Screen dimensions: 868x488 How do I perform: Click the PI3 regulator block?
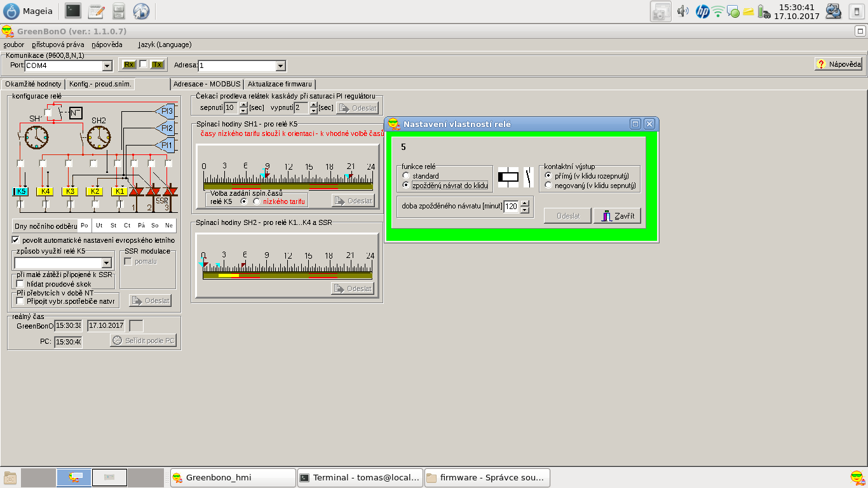click(165, 111)
